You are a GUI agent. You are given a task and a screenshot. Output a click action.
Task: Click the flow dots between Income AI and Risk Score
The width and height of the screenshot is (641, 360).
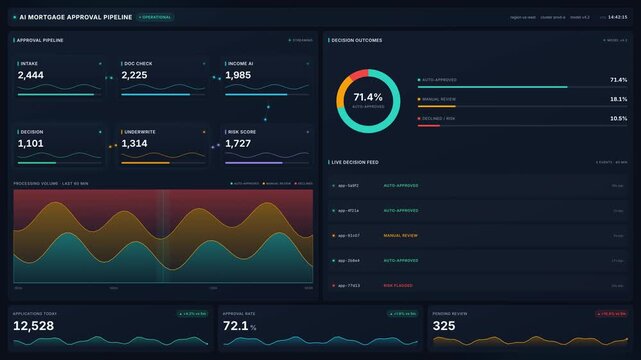pyautogui.click(x=267, y=113)
